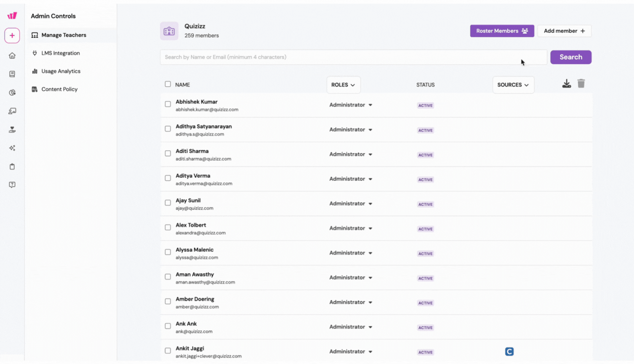Screen dimensions: 634x364
Task: Check the Ank Ank checkbox
Action: pos(168,326)
